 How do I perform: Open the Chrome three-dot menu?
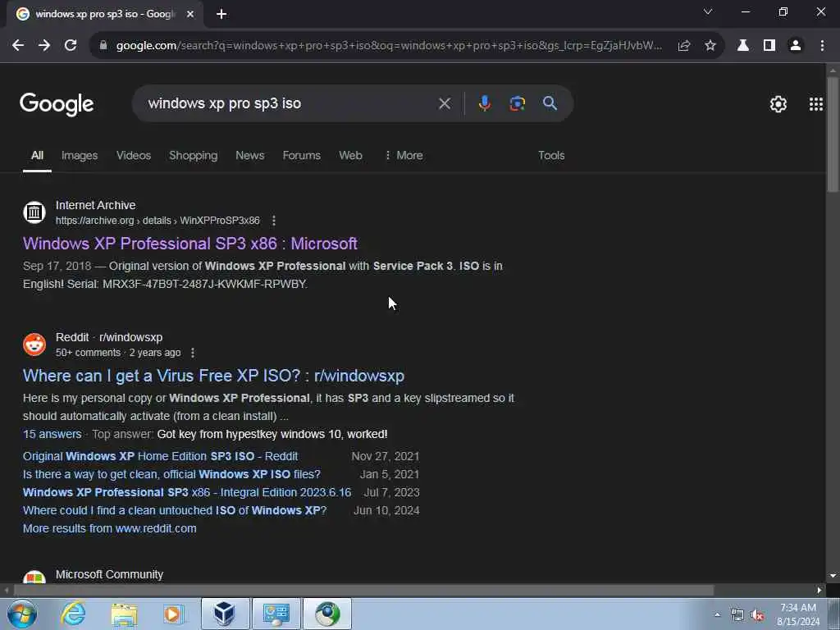822,46
